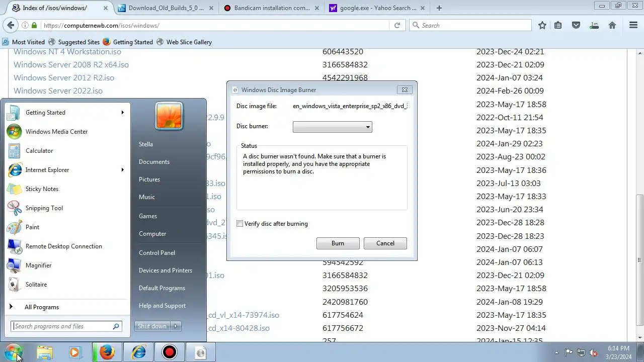The width and height of the screenshot is (644, 362).
Task: Save to Pocket icon
Action: click(x=576, y=25)
